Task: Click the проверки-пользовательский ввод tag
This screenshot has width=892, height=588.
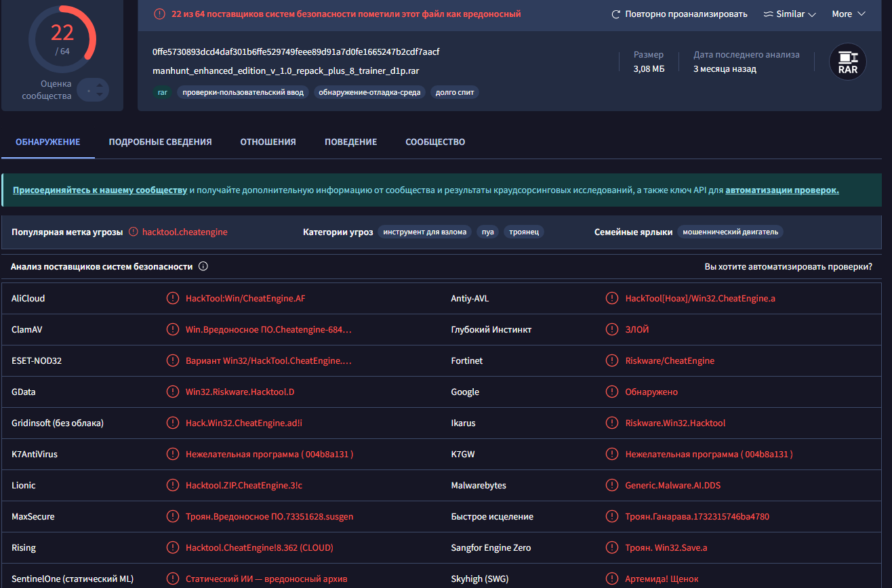Action: tap(243, 92)
